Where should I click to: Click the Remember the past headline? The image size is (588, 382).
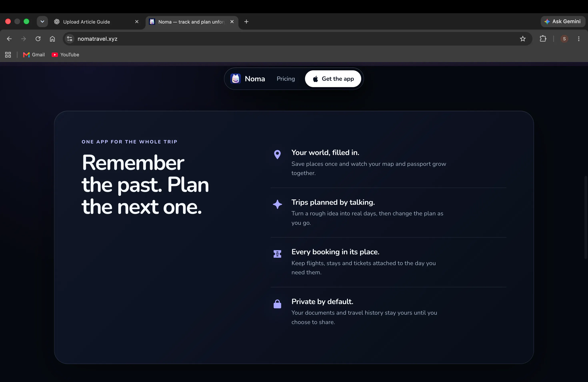[145, 185]
